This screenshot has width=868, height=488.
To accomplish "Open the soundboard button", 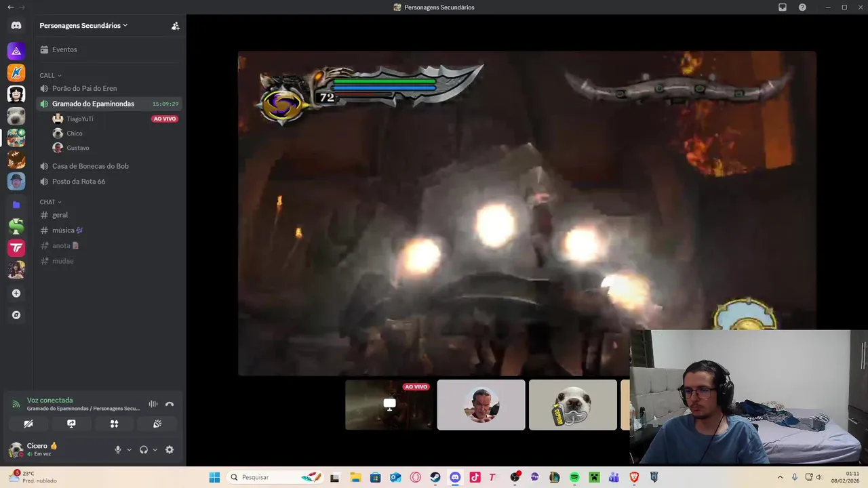I will coord(157,424).
